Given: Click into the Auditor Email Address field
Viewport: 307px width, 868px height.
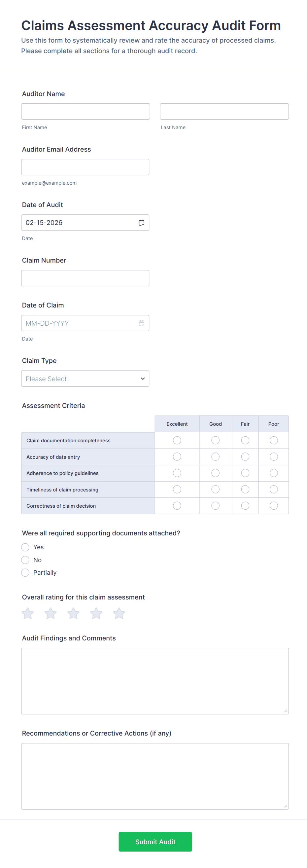Looking at the screenshot, I should coord(85,167).
